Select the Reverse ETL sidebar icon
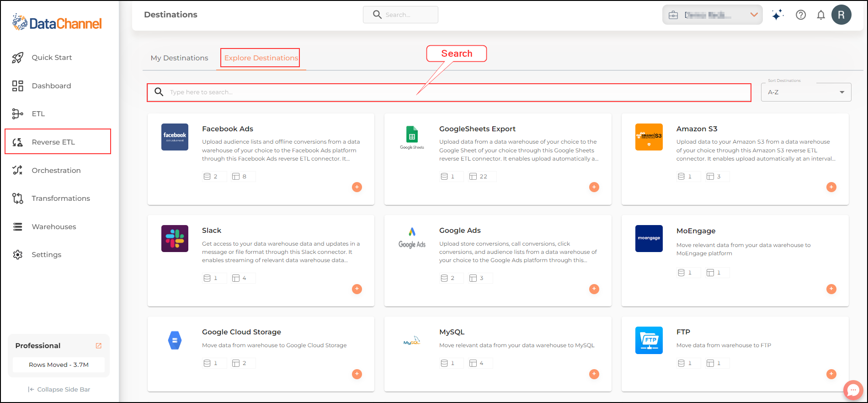Screen dimensions: 868x403 18,142
